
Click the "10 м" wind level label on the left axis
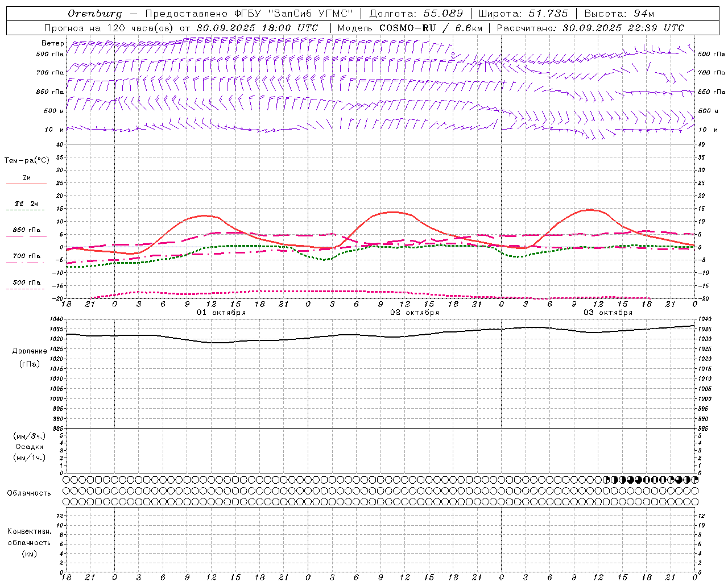tap(55, 130)
